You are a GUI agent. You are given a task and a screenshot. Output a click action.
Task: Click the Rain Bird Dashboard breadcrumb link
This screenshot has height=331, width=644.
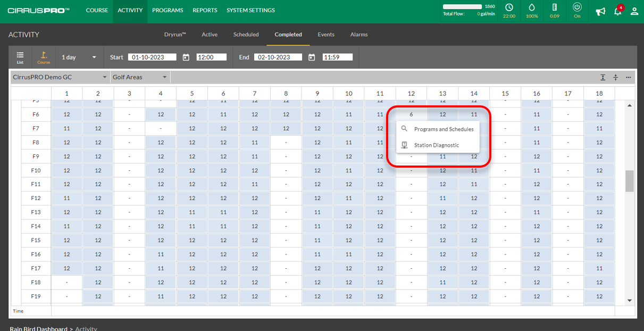coord(38,328)
